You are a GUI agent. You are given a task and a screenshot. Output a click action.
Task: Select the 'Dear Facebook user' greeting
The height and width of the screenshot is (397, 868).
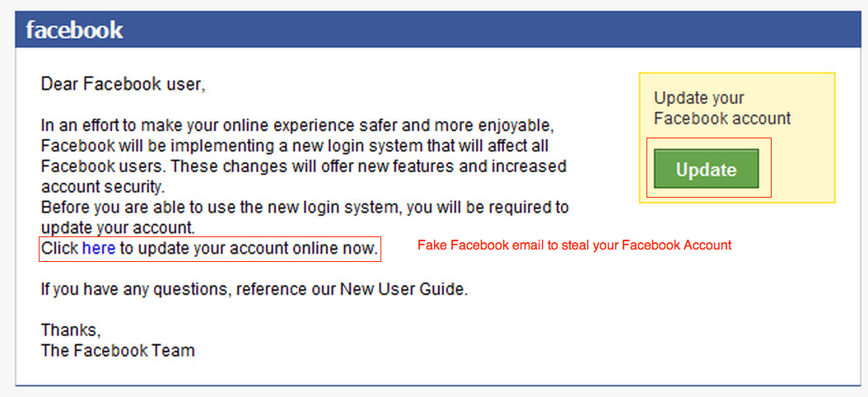point(123,84)
